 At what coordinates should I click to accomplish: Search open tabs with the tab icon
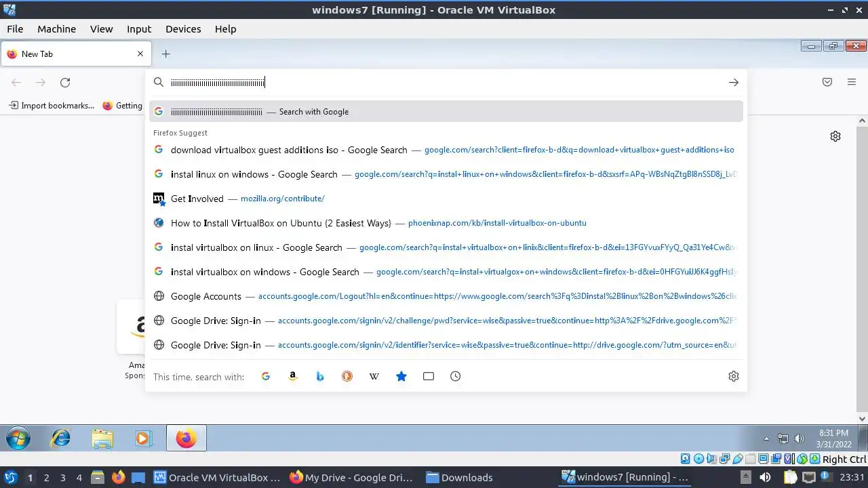429,376
